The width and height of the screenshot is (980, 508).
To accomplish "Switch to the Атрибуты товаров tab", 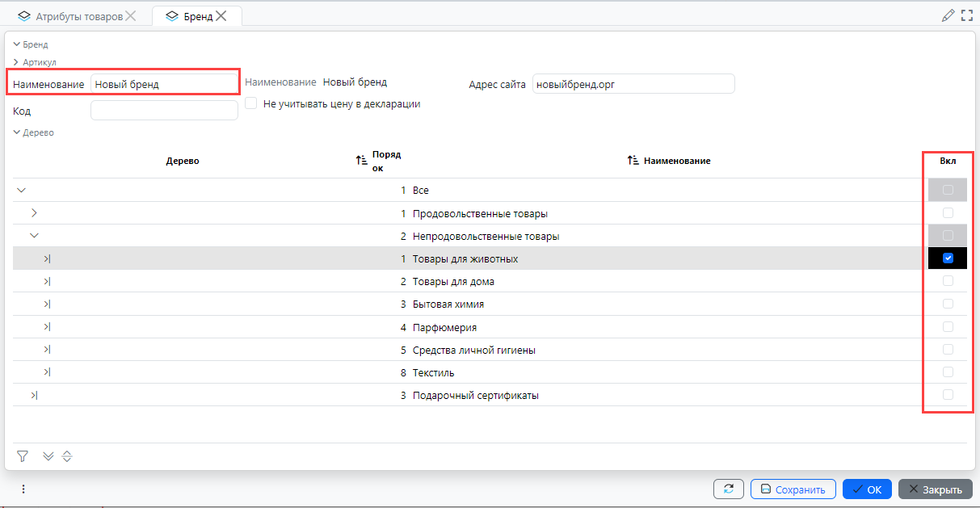I will 78,16.
